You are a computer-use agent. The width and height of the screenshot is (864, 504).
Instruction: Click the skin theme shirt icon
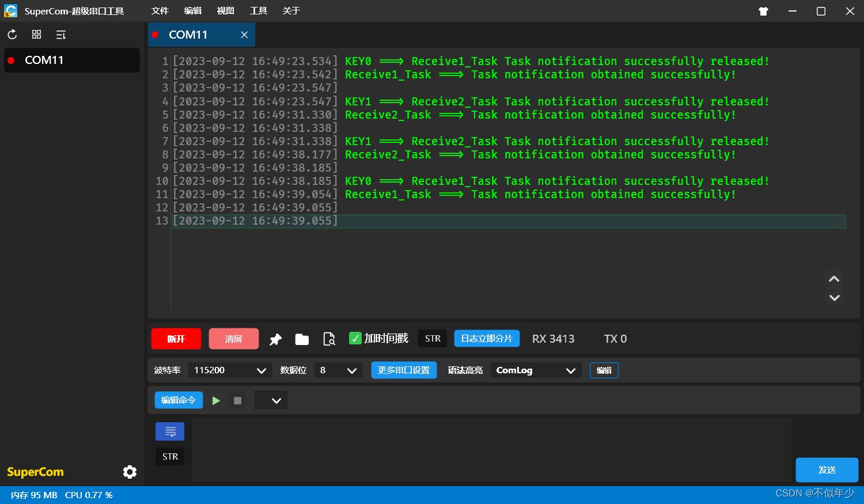[763, 11]
